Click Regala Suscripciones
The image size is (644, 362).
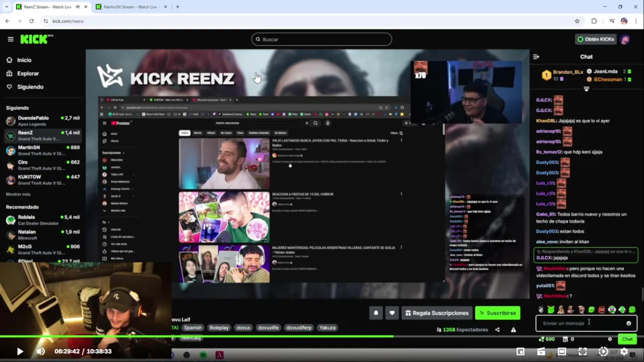(x=436, y=313)
